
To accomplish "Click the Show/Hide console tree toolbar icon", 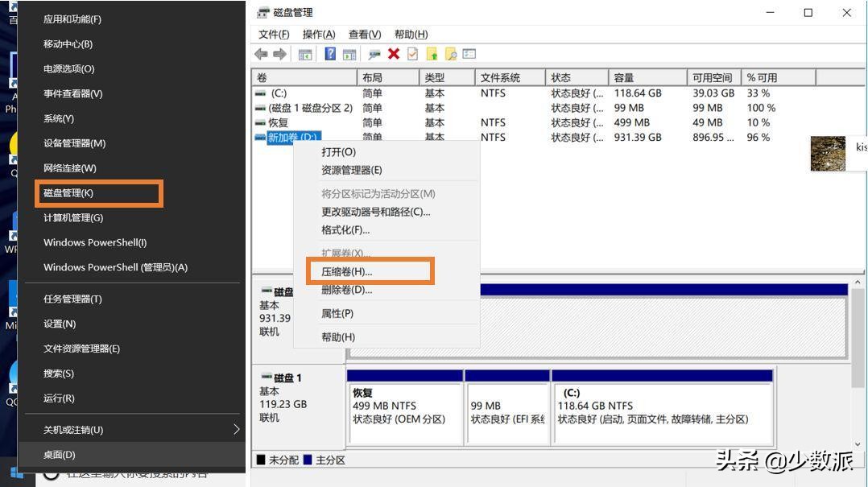I will click(306, 54).
